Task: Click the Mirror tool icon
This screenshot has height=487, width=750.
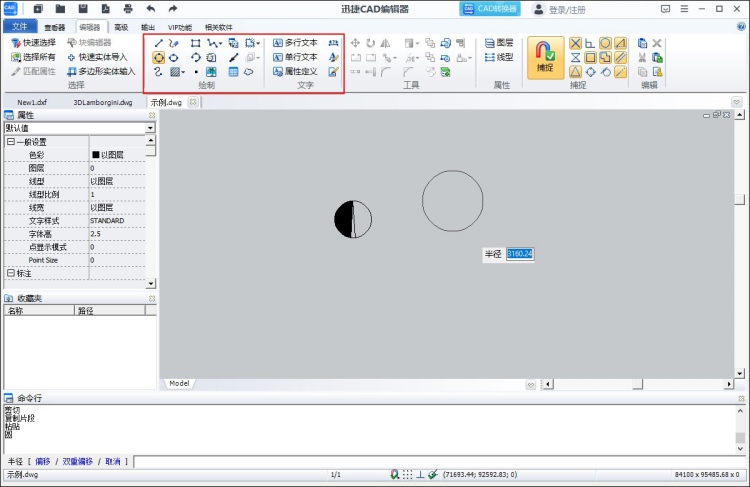Action: click(x=386, y=43)
